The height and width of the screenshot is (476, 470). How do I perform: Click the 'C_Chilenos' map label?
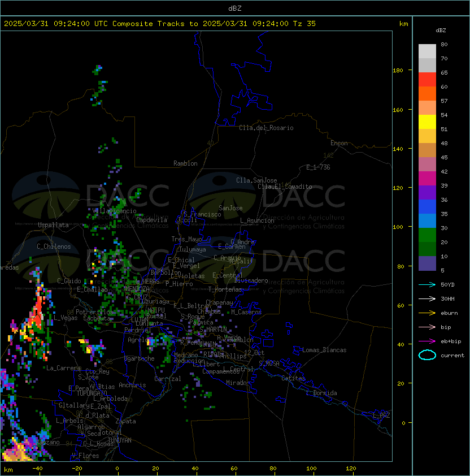[54, 246]
